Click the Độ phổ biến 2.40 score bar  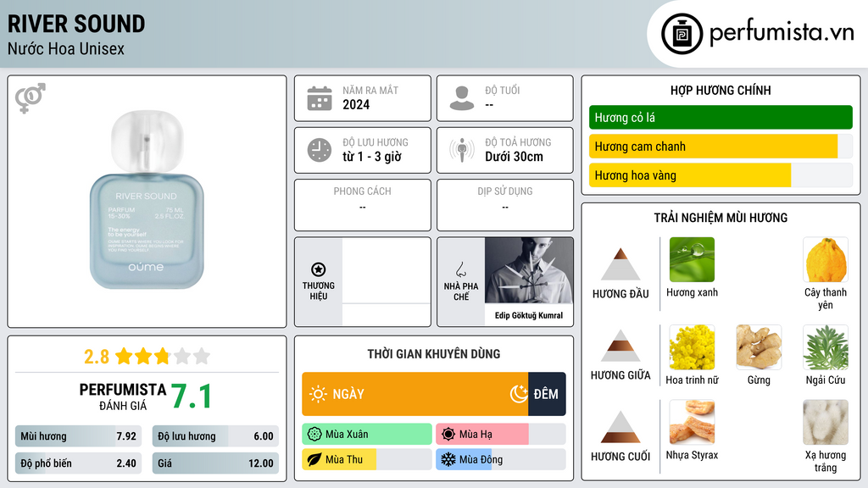(78, 463)
